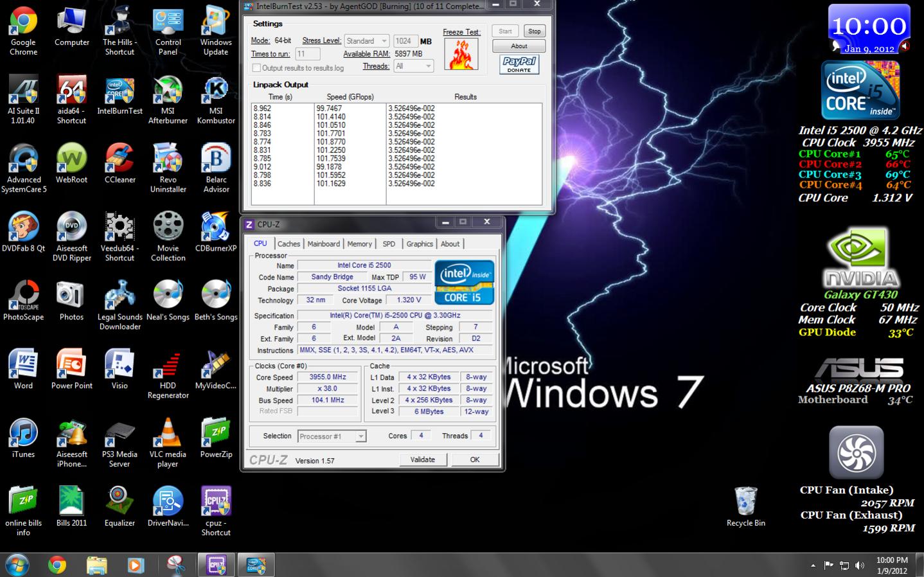Show hidden tray icons arrow

pos(813,565)
